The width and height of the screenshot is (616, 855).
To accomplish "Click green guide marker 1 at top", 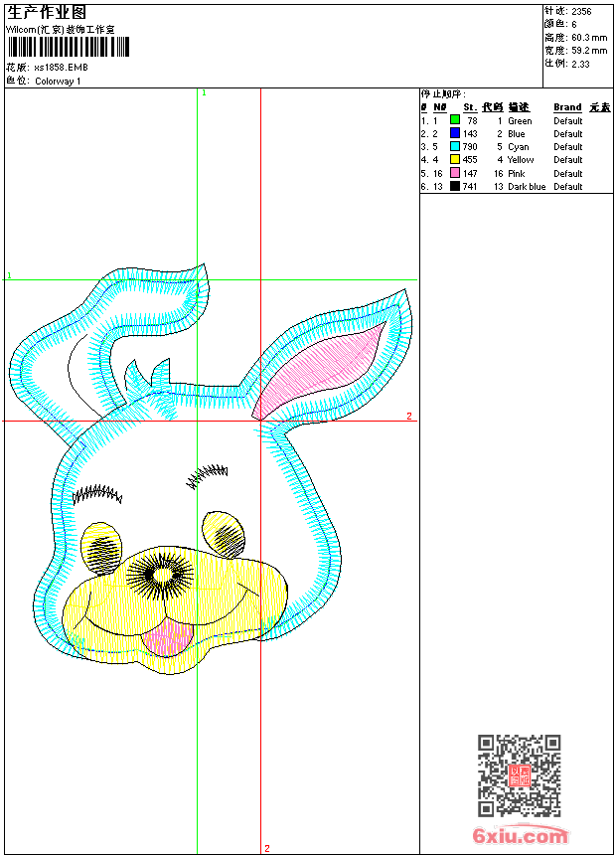I will click(204, 92).
